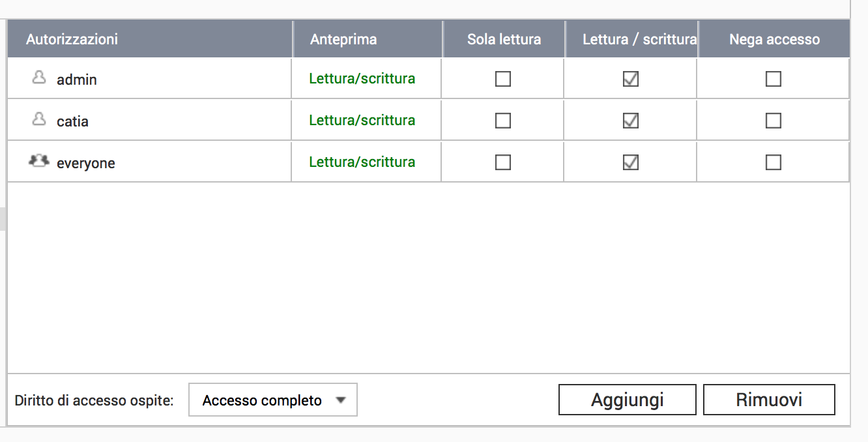Enable Sola lettura for catia
The width and height of the screenshot is (868, 442).
503,121
